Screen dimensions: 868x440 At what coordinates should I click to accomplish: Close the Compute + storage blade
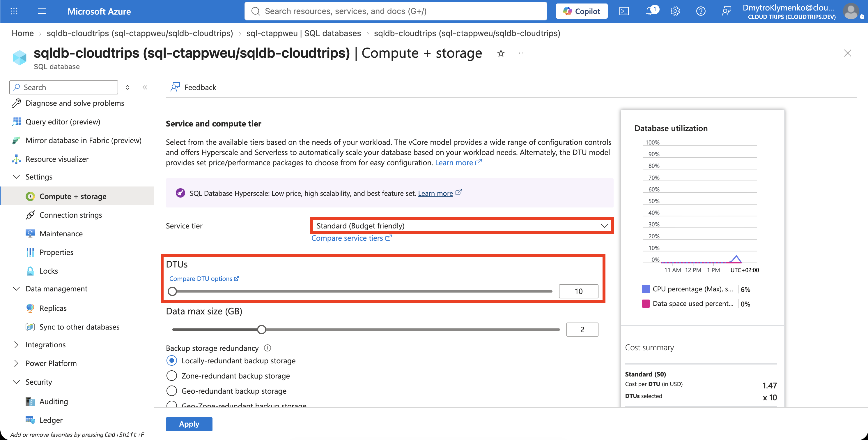(x=847, y=53)
